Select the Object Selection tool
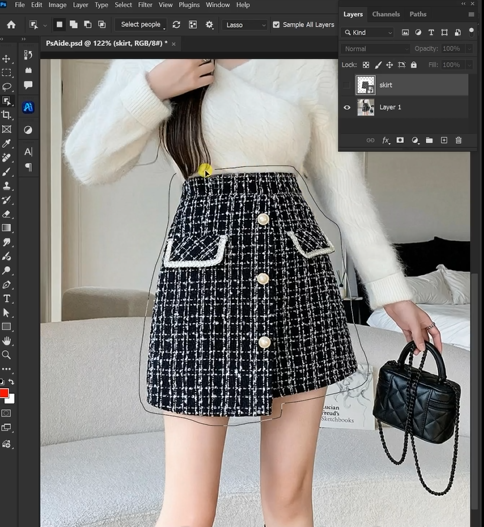484x527 pixels. click(x=6, y=101)
